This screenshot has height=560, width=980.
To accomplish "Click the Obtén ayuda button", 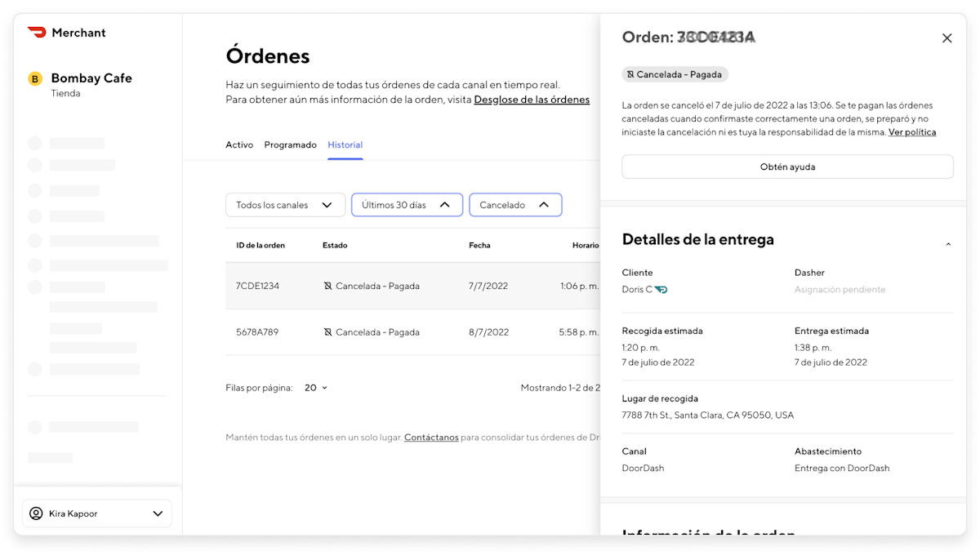I will click(787, 166).
